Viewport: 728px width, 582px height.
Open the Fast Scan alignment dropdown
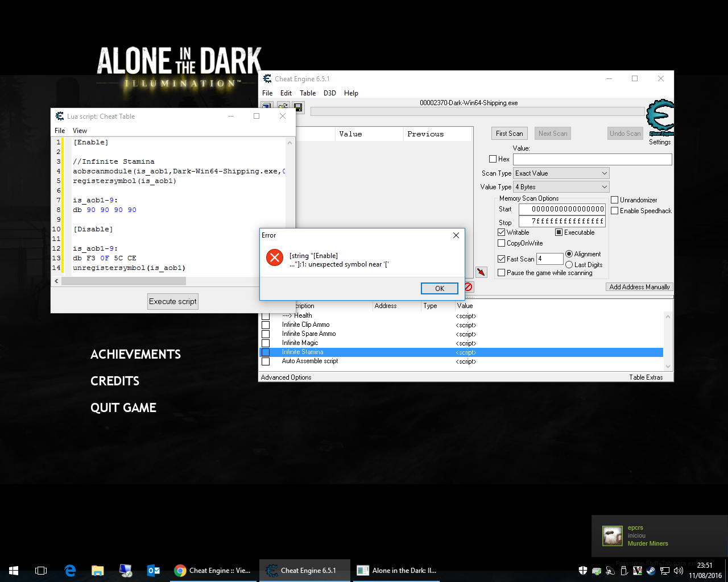tap(550, 258)
